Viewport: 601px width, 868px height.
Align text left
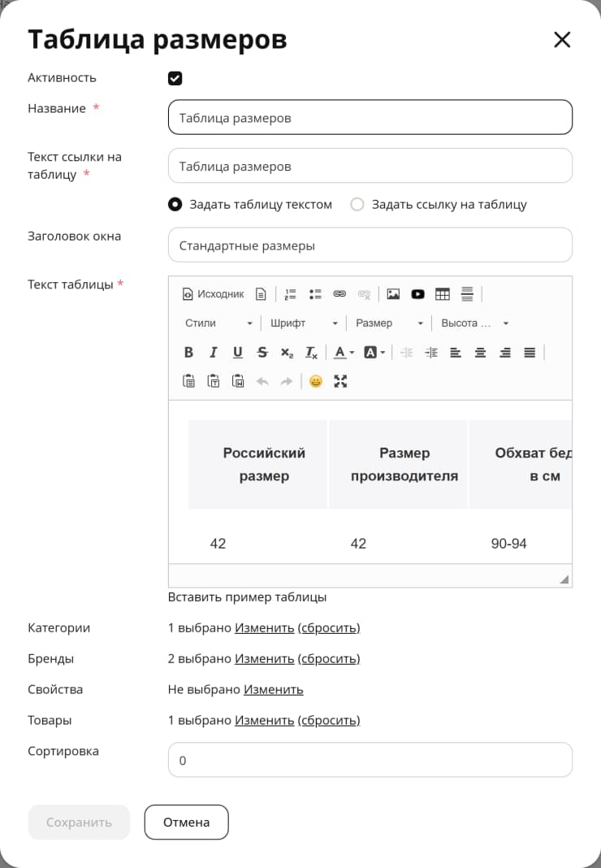(456, 352)
